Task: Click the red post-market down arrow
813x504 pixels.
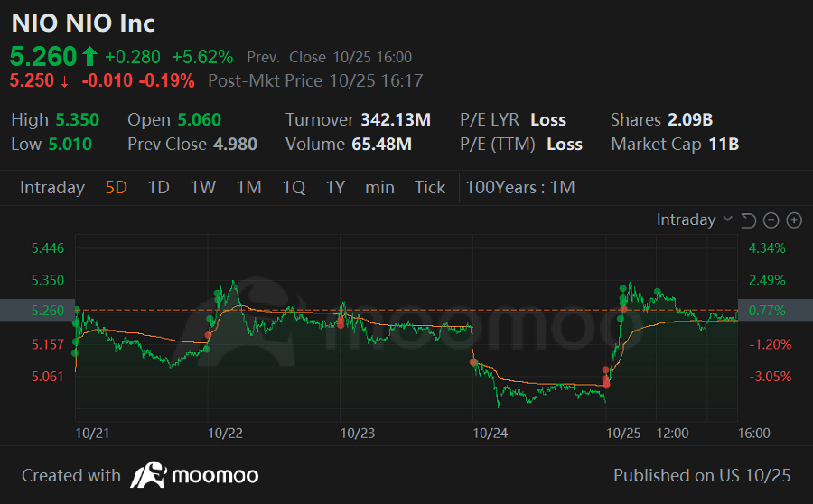Action: point(64,81)
